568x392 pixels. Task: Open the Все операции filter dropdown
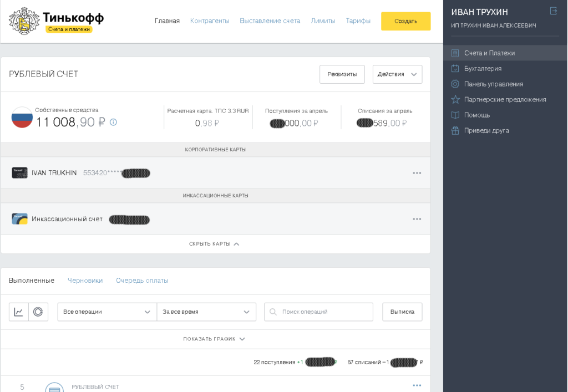(107, 312)
